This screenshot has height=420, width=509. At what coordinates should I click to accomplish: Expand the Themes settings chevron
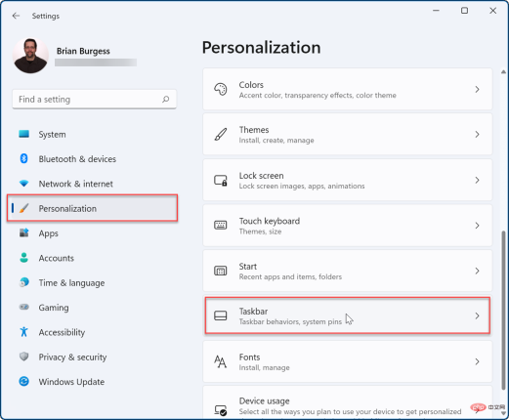[477, 135]
